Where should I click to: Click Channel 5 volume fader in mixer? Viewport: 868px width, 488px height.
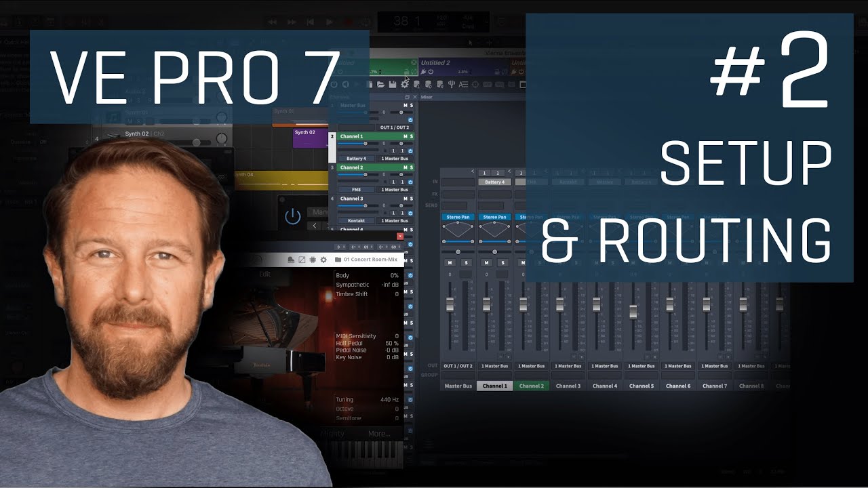[633, 311]
